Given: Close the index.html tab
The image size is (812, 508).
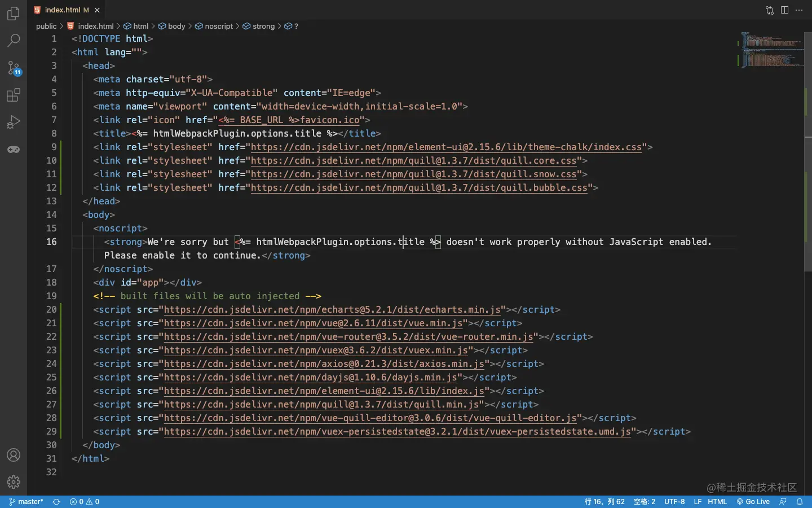Looking at the screenshot, I should (x=97, y=10).
